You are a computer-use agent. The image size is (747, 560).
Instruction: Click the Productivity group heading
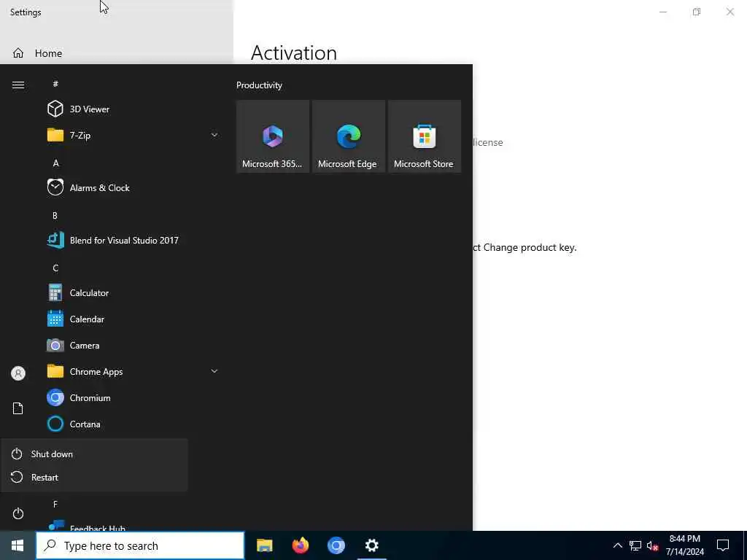tap(259, 85)
